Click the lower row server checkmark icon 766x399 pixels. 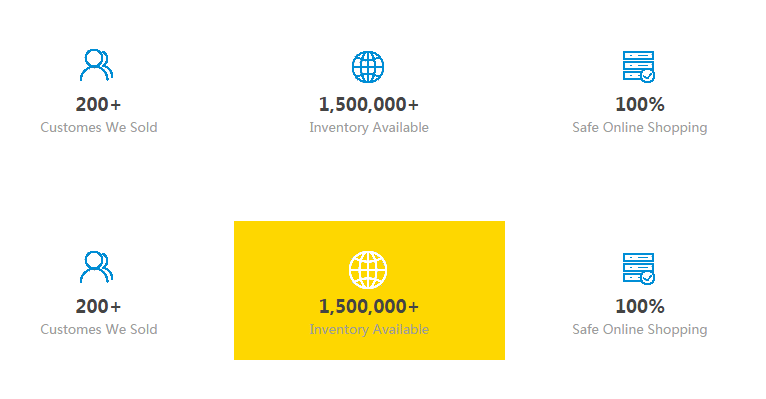[x=638, y=268]
